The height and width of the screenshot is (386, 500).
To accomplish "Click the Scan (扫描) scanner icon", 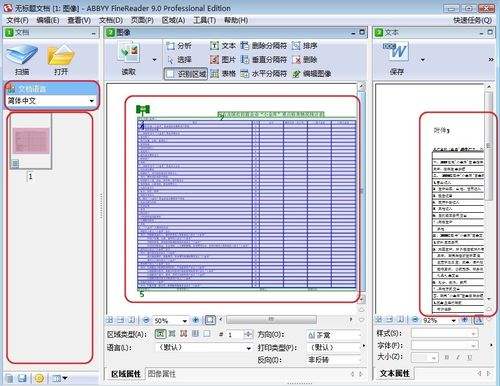I will (x=22, y=55).
